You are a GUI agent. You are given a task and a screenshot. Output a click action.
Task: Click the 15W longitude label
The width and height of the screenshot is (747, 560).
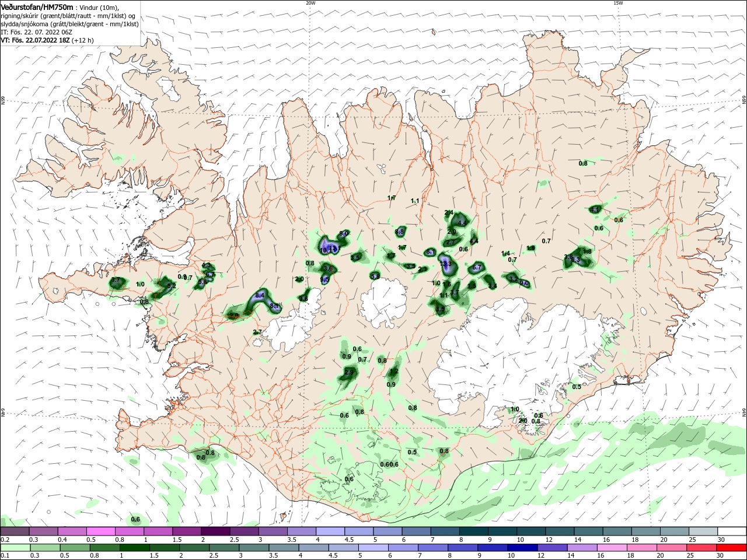pos(618,2)
